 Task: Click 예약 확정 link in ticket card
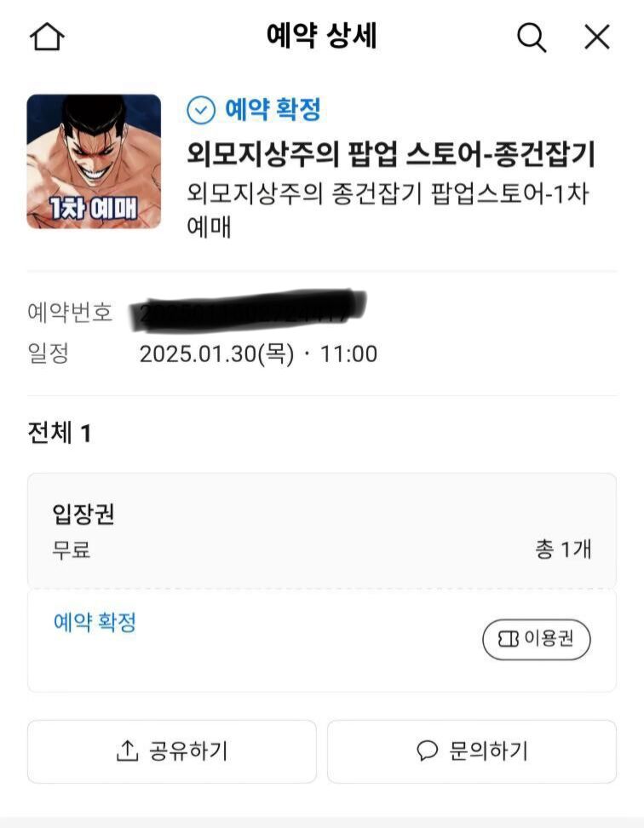[95, 622]
